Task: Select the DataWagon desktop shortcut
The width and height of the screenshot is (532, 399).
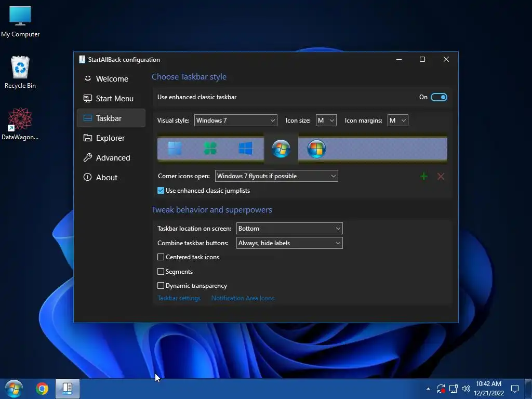Action: click(20, 124)
